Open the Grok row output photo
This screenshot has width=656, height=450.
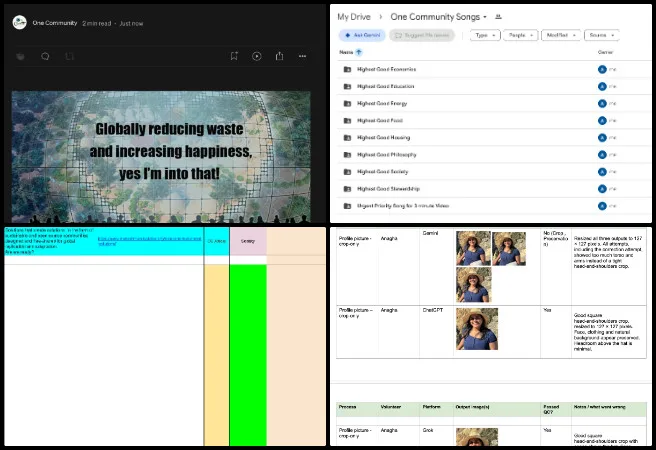[x=477, y=437]
